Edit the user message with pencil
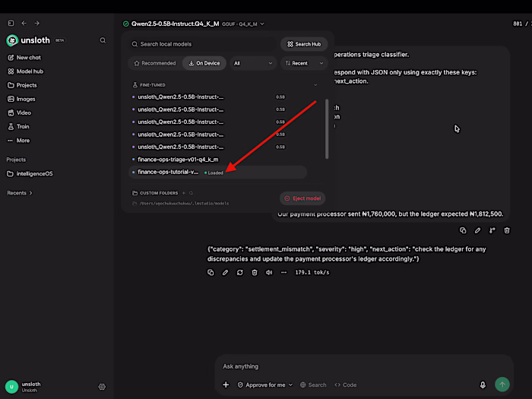This screenshot has height=399, width=532. pyautogui.click(x=477, y=231)
